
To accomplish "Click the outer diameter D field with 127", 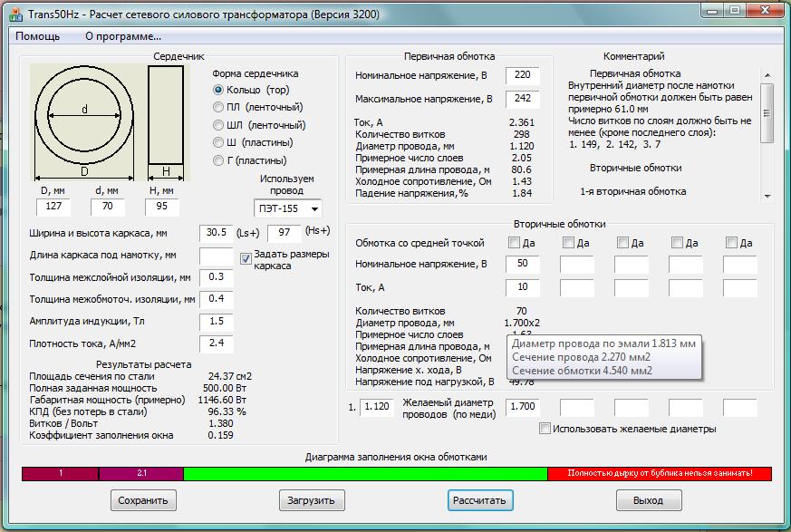I will click(53, 208).
